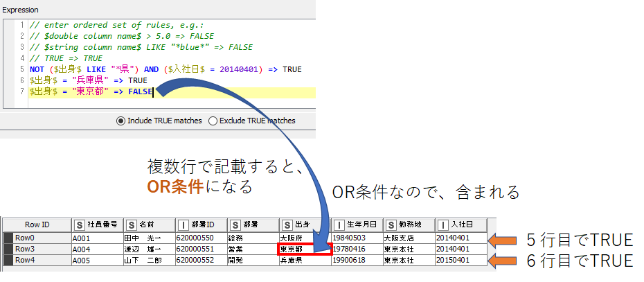Click the 開発 department cell
The height and width of the screenshot is (282, 644).
coord(253,261)
